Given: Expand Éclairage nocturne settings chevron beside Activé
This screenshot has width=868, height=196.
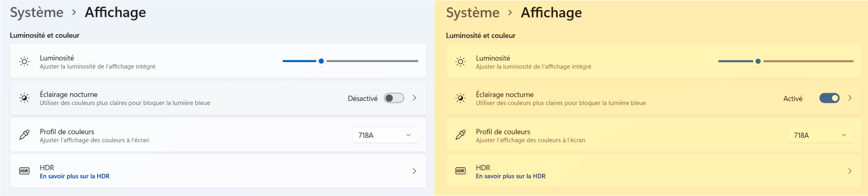Looking at the screenshot, I should click(x=850, y=98).
